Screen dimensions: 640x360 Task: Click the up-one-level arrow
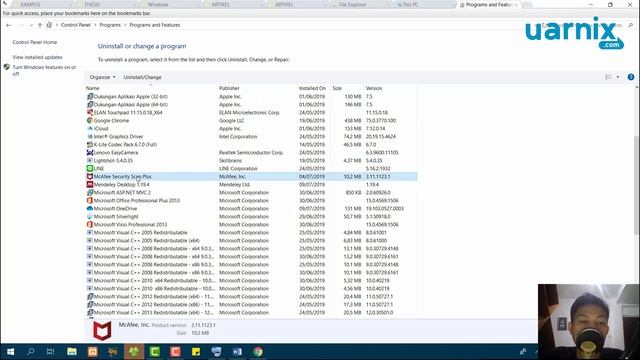[40, 25]
